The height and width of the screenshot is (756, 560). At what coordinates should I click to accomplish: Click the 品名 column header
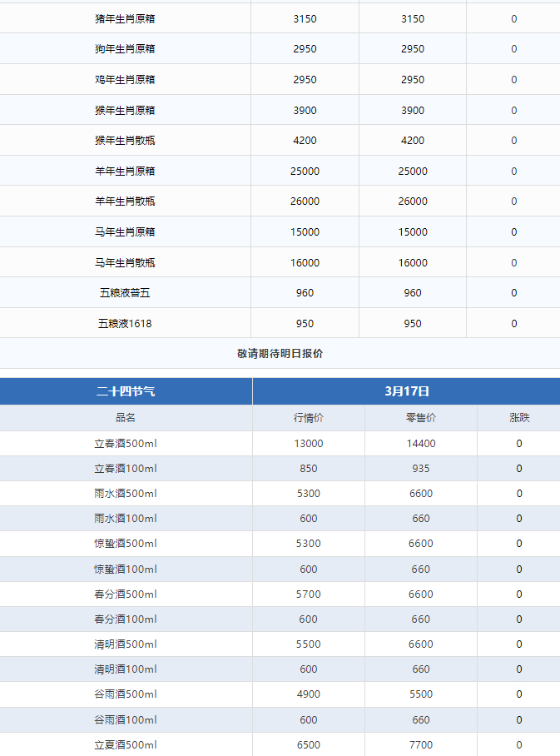pyautogui.click(x=126, y=417)
